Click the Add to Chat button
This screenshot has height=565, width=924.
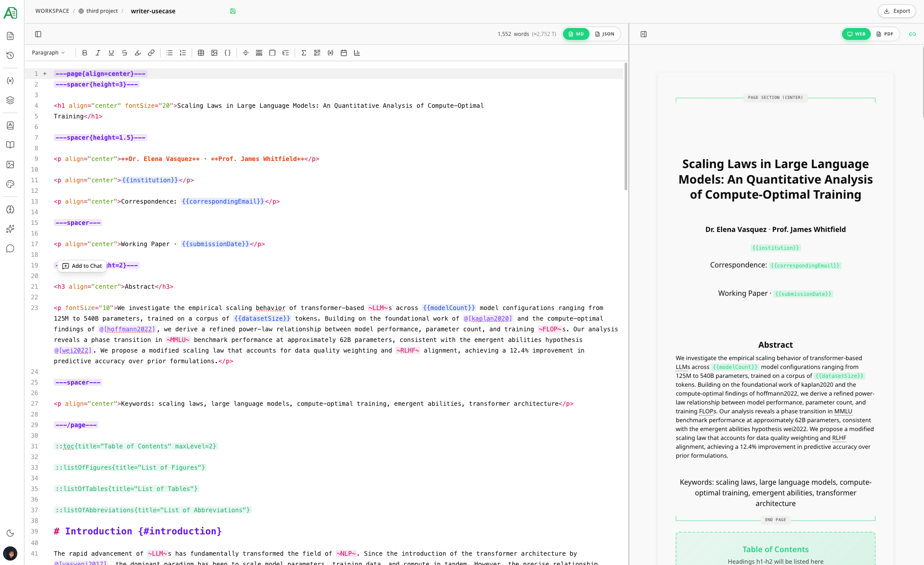tap(82, 266)
